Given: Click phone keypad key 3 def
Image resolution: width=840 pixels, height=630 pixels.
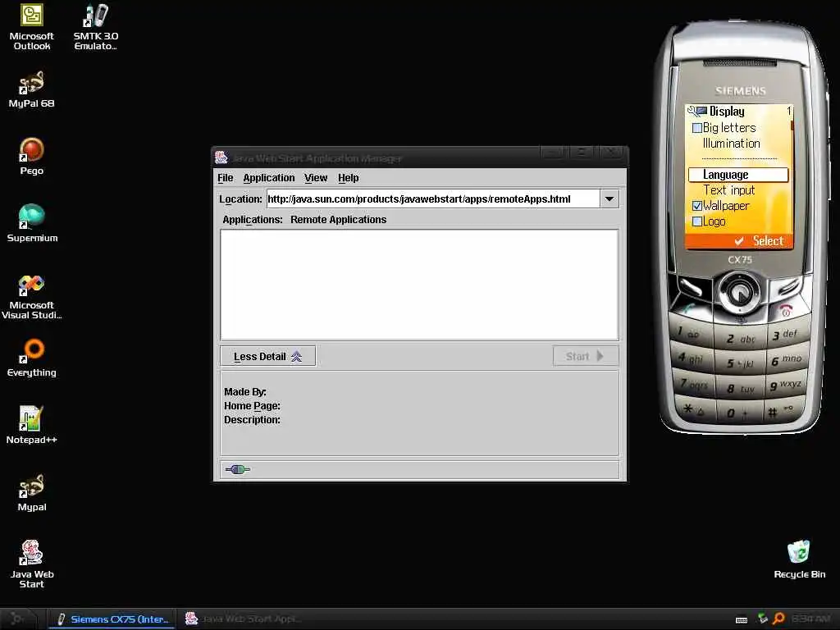Looking at the screenshot, I should click(785, 335).
